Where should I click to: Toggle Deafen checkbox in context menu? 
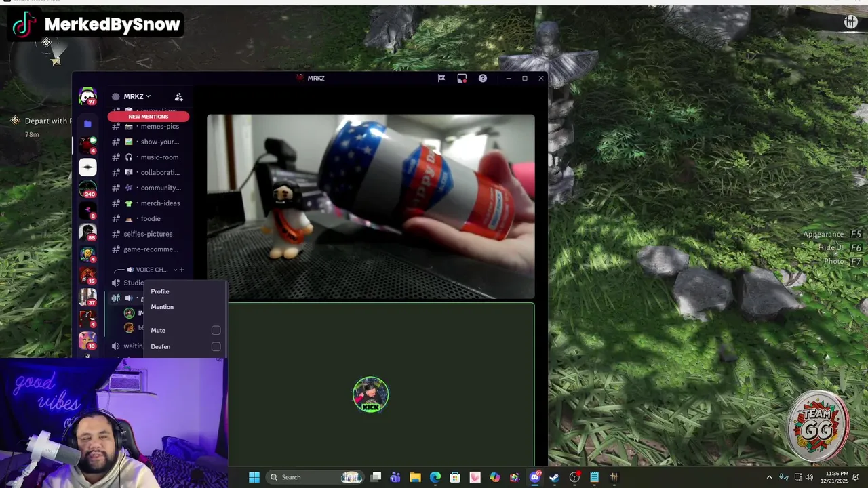(216, 346)
